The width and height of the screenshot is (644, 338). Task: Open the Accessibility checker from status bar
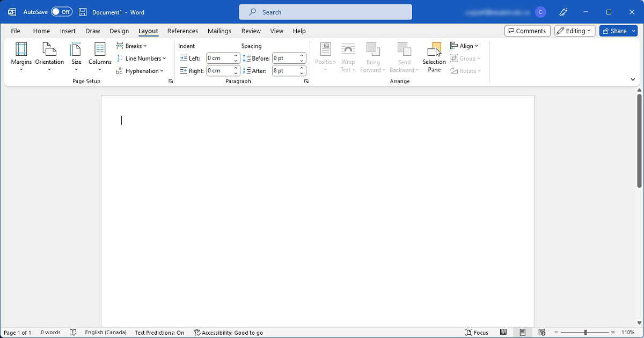click(229, 333)
